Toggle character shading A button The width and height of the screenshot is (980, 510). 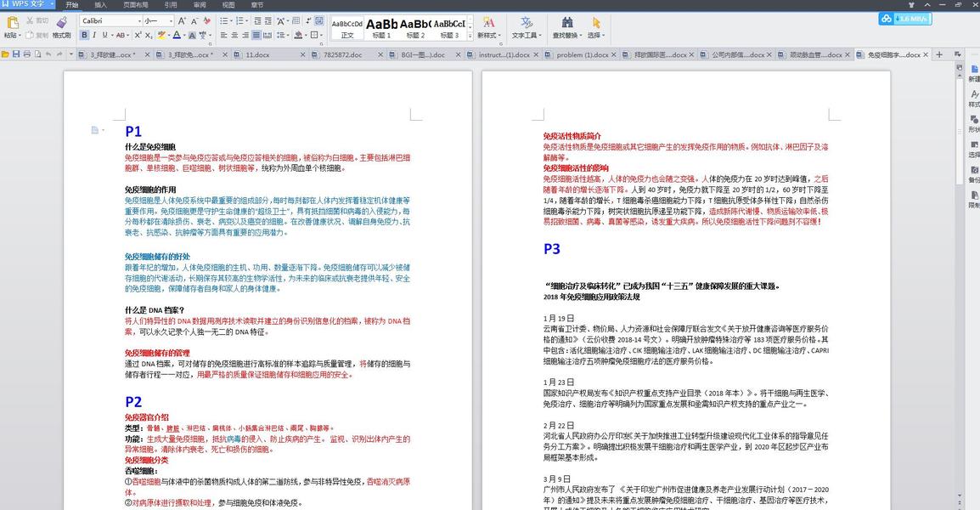click(x=192, y=35)
